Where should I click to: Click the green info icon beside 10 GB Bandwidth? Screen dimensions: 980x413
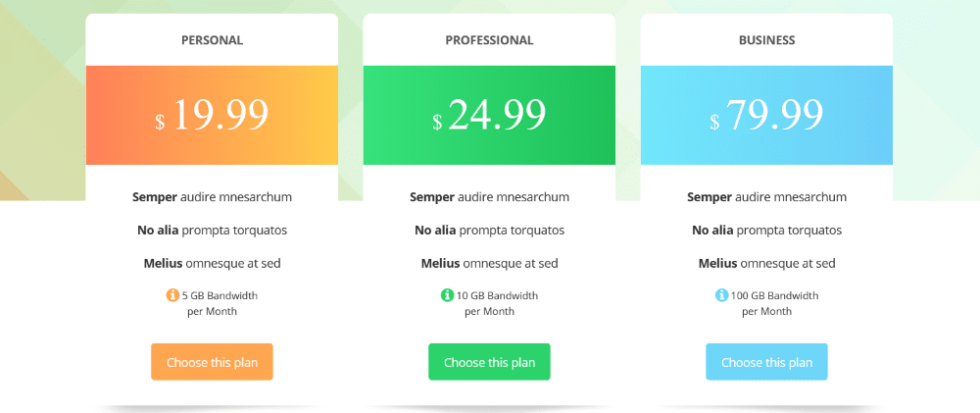click(x=448, y=294)
